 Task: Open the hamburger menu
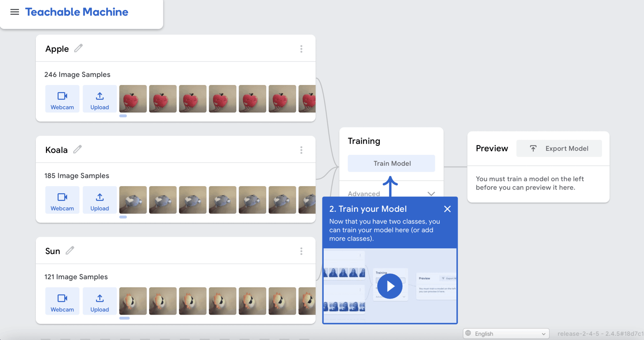click(15, 12)
